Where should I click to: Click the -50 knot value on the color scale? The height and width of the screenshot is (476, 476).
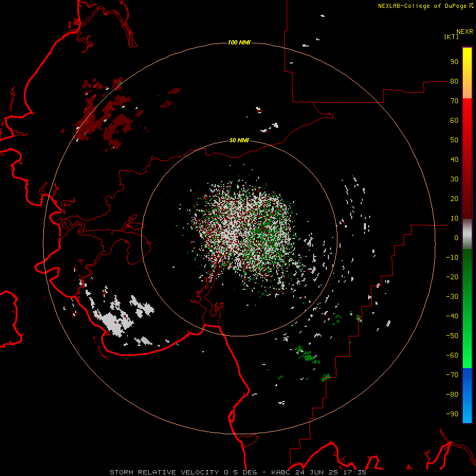452,336
